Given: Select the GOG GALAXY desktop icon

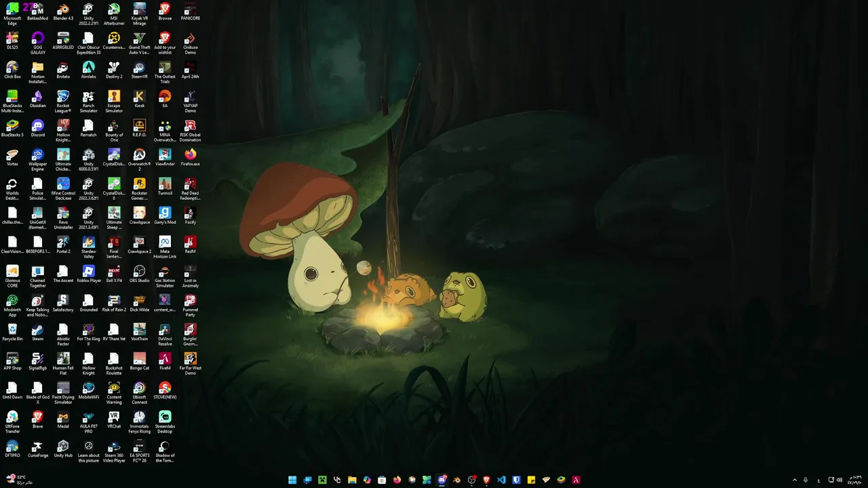Looking at the screenshot, I should pyautogui.click(x=38, y=43).
